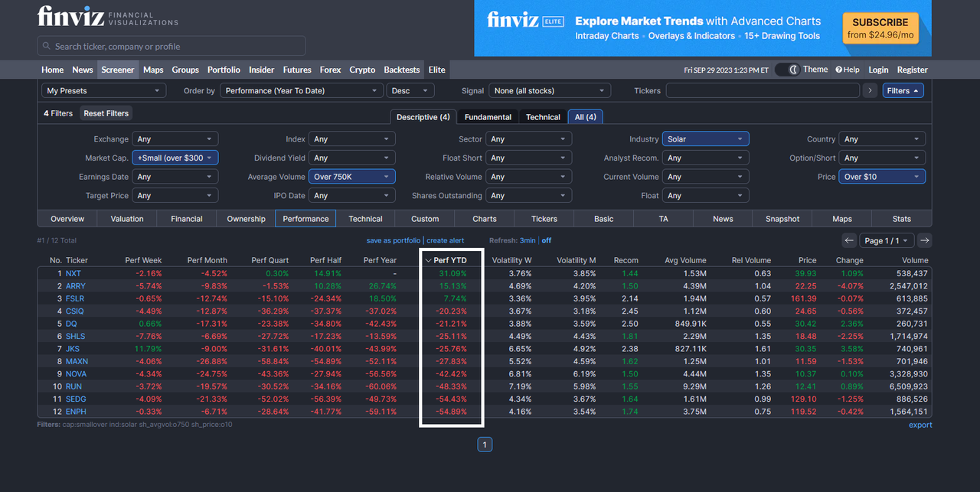
Task: Open the Country dropdown
Action: tap(883, 139)
